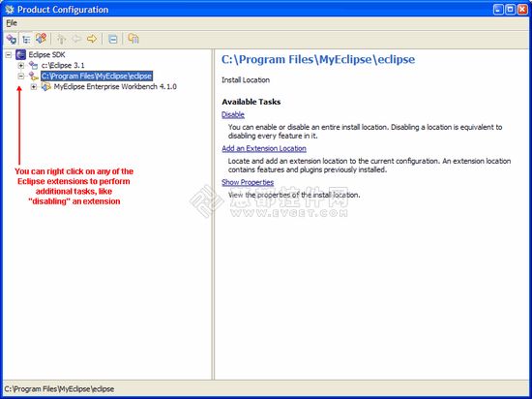This screenshot has width=532, height=399.
Task: Click the Add an Extension Location link
Action: (264, 148)
